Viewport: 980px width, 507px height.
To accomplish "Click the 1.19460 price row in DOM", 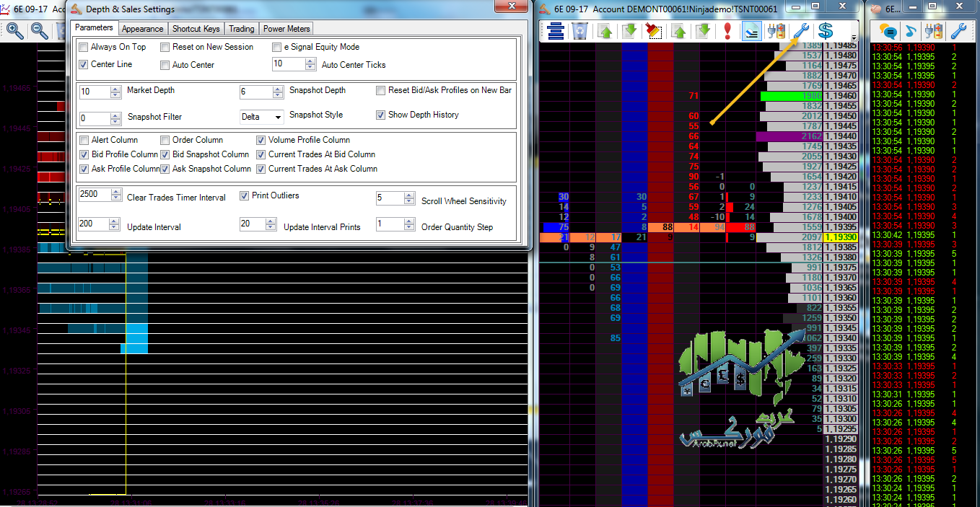I will [x=841, y=96].
